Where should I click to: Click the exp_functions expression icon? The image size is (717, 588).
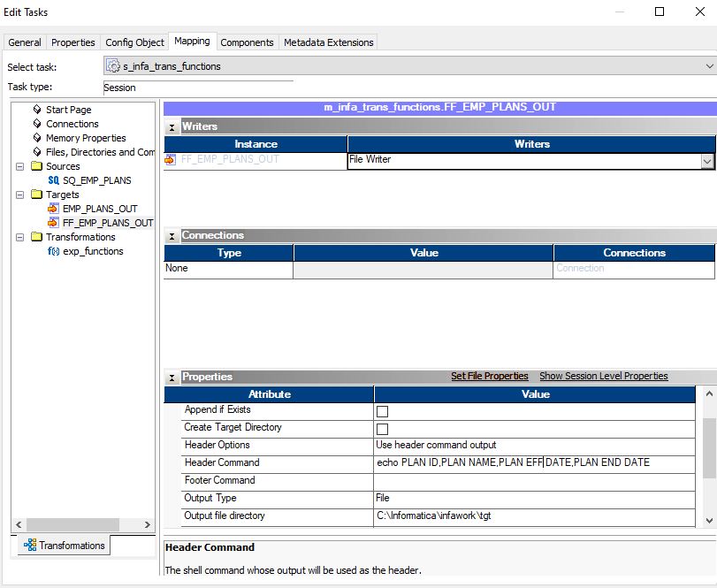[x=54, y=251]
